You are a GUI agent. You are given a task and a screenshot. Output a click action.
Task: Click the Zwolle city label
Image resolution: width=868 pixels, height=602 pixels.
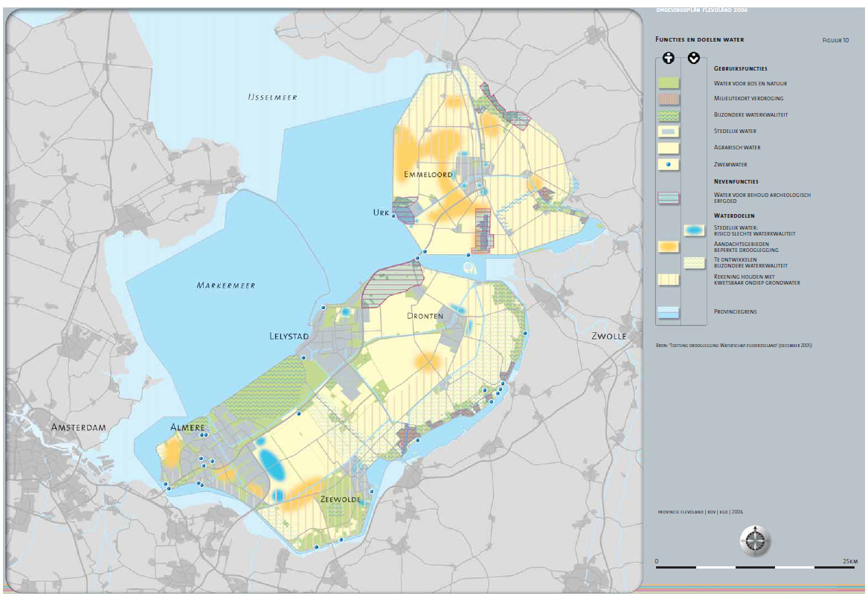click(608, 336)
